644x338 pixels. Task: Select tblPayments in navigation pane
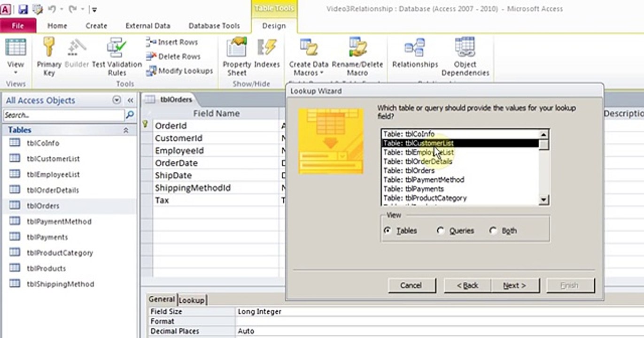pos(47,237)
